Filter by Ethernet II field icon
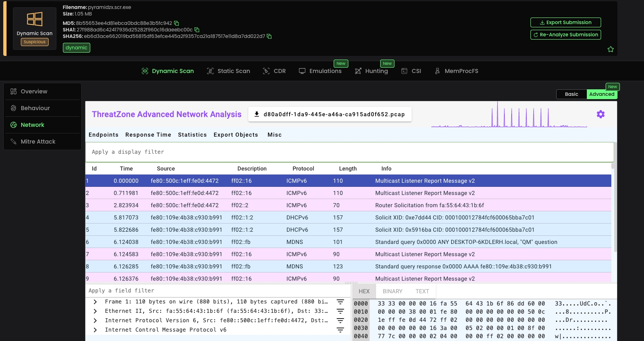This screenshot has height=341, width=644. 340,311
